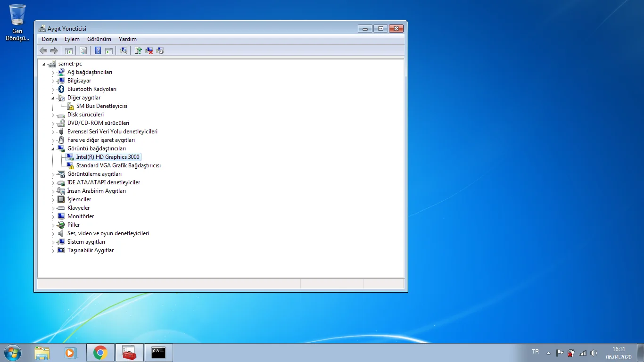This screenshot has height=362, width=644.
Task: Open Windows Explorer from the taskbar
Action: click(x=42, y=353)
